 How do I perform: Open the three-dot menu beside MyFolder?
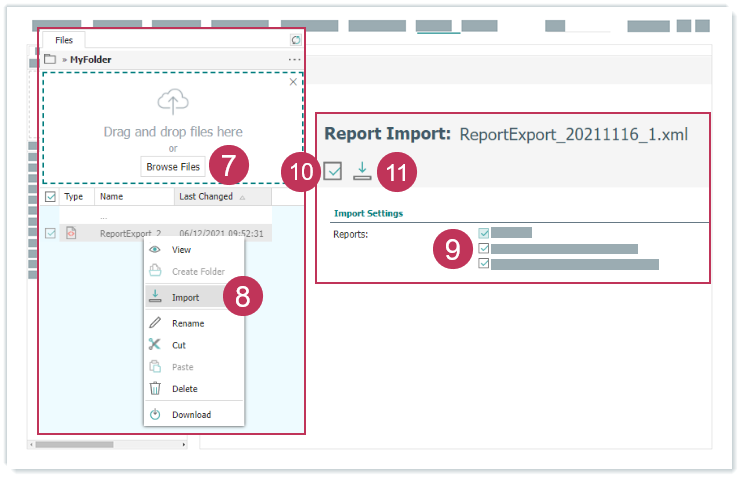tap(294, 60)
